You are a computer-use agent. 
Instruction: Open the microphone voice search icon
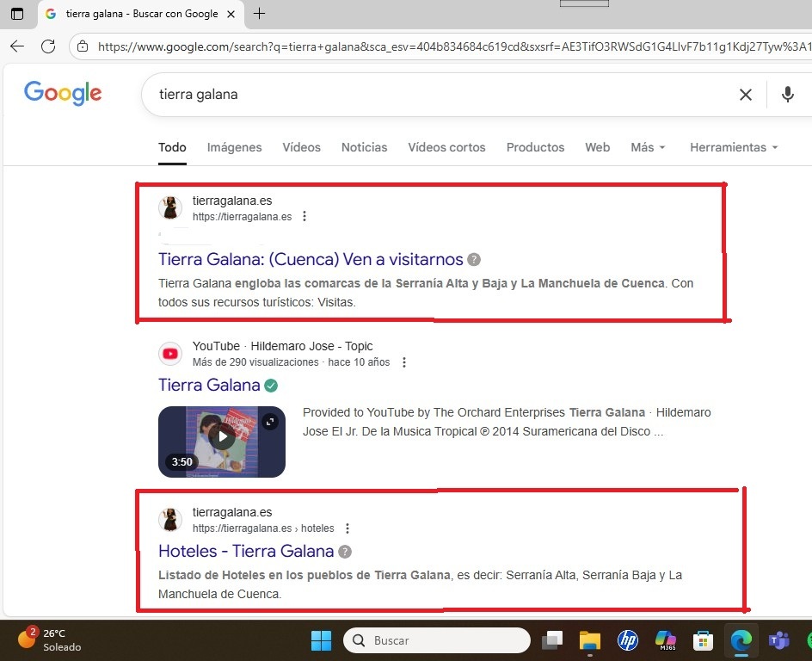[x=787, y=95]
